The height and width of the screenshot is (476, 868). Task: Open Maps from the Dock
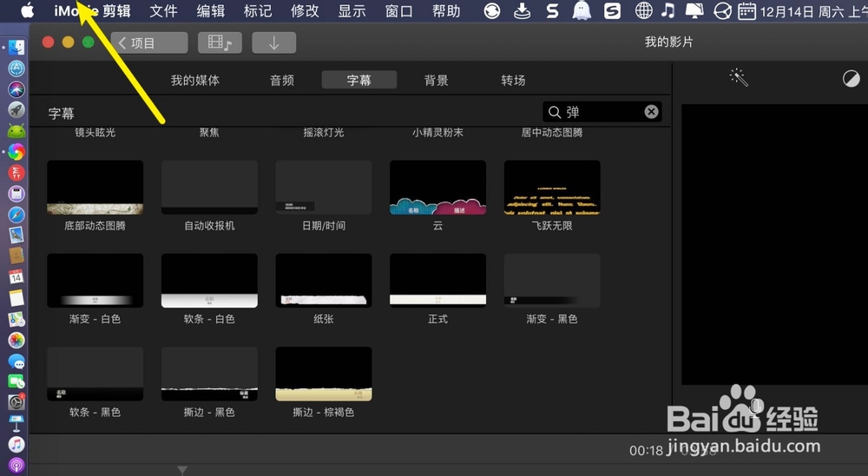tap(16, 319)
